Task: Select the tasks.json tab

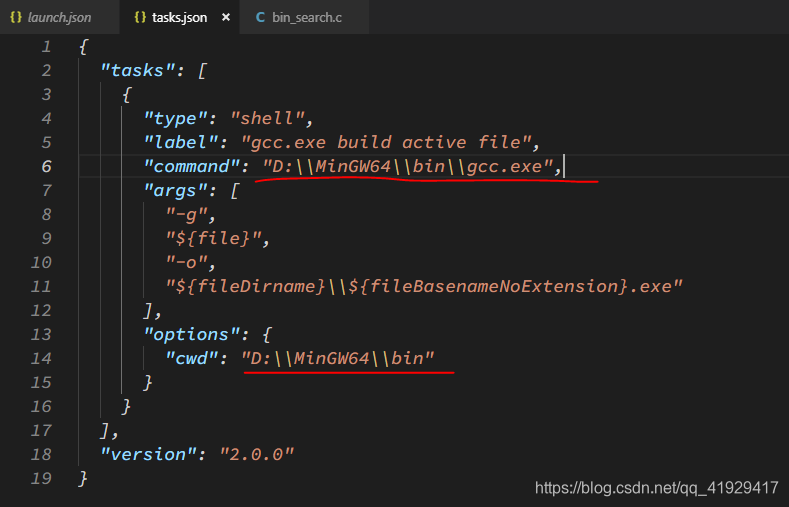Action: pos(179,17)
